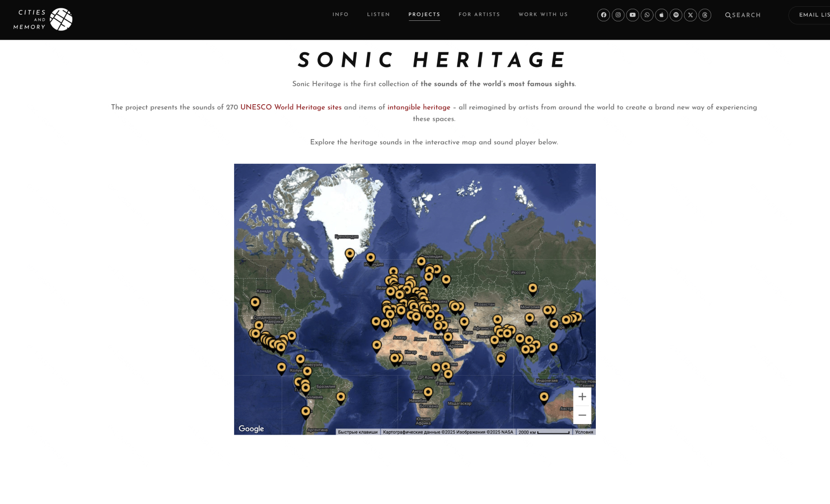Select the map marker in Canada
830x504 pixels.
click(255, 304)
